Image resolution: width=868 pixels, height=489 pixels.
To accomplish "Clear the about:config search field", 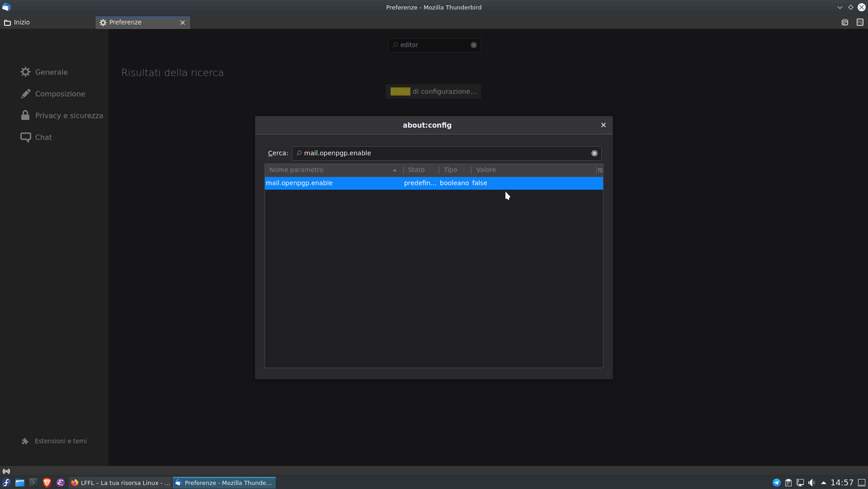I will pos(594,153).
